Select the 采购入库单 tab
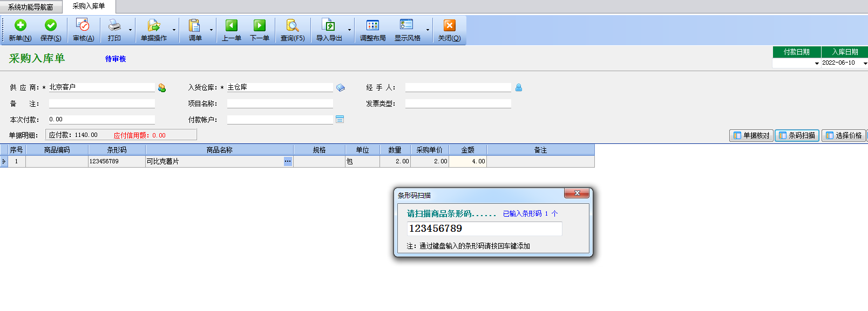The height and width of the screenshot is (311, 868). [89, 6]
